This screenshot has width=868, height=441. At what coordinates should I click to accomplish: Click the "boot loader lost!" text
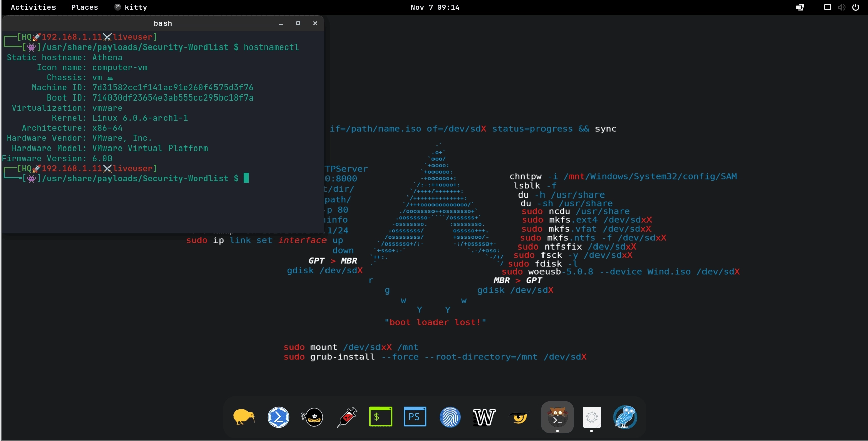(x=435, y=322)
